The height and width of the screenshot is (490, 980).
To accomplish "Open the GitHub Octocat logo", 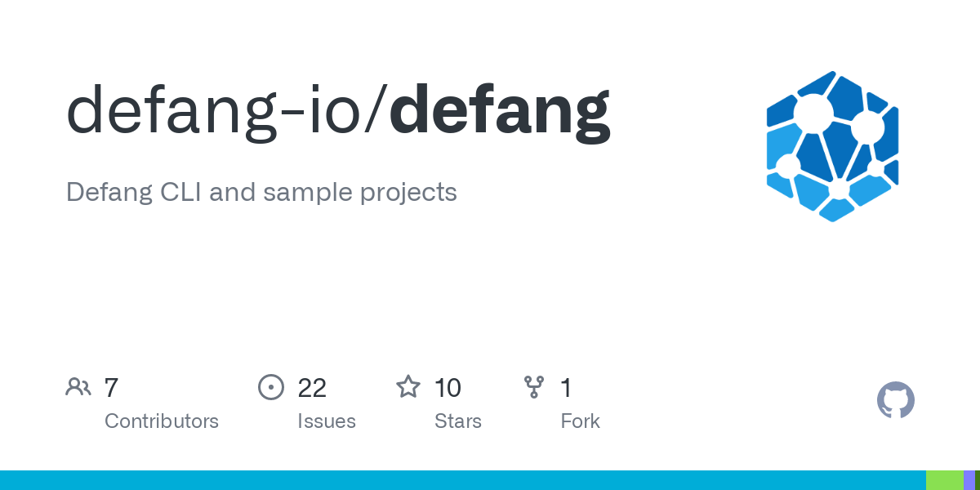I will click(895, 400).
